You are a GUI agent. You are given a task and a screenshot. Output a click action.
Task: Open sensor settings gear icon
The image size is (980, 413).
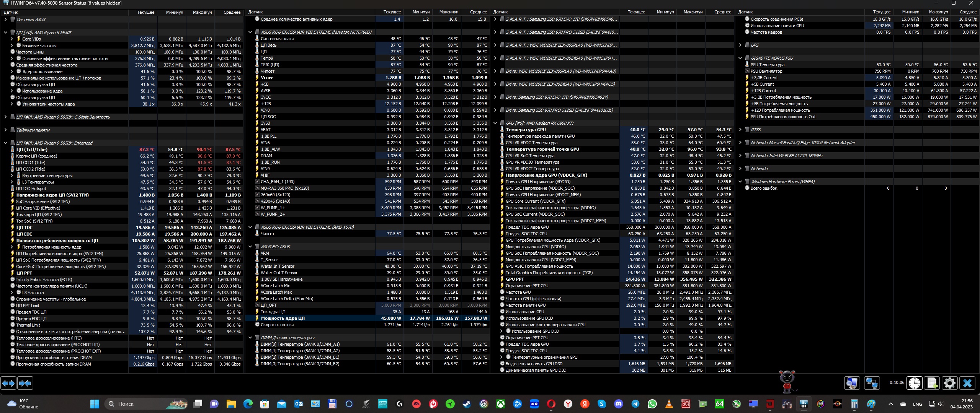pos(949,383)
